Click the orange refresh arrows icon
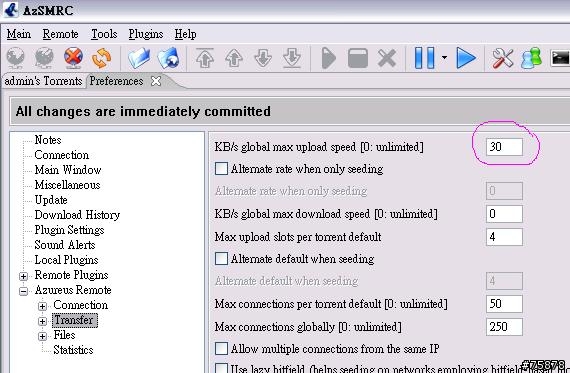The image size is (570, 373). (x=101, y=58)
